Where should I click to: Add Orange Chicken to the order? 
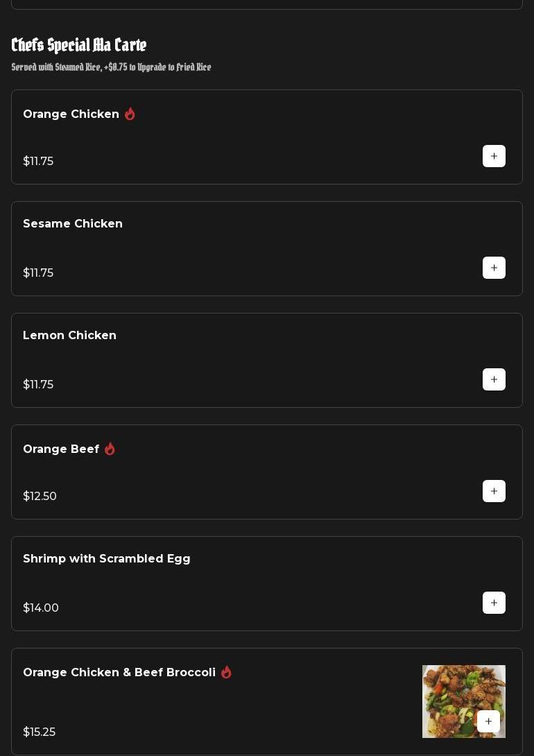pyautogui.click(x=494, y=156)
